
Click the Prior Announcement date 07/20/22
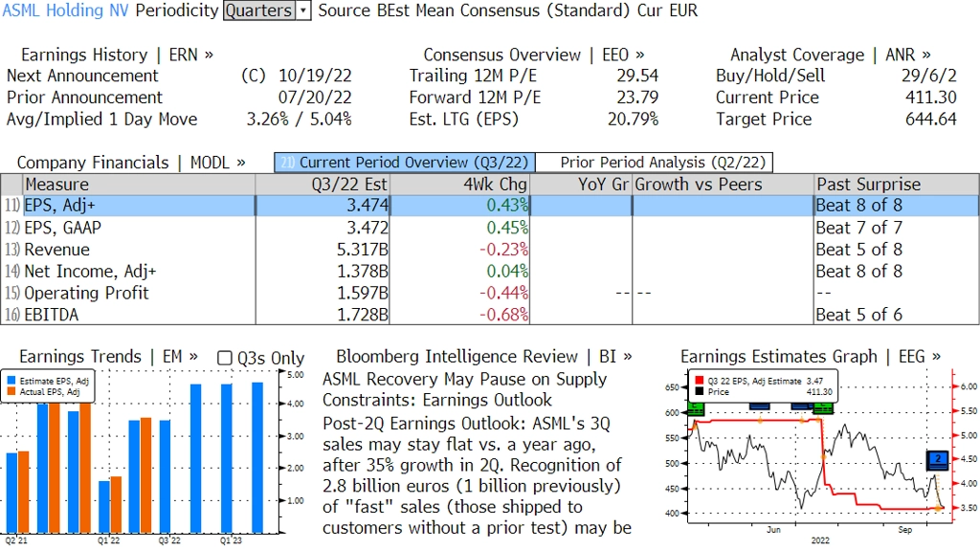315,98
